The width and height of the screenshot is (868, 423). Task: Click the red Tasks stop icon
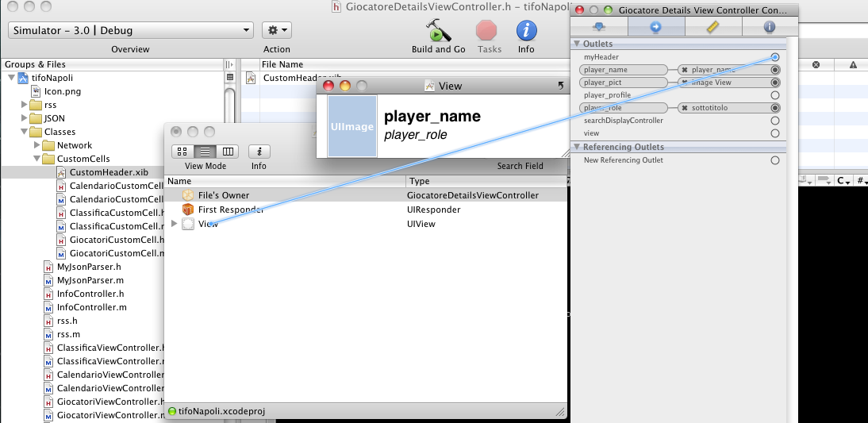[x=486, y=32]
